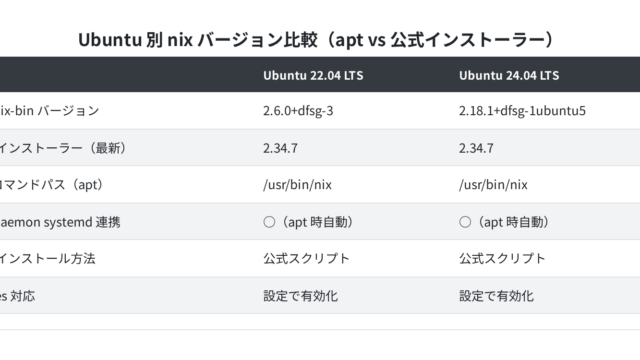Click 2.34.7 under Ubuntu 22.04 LTS

[x=280, y=148]
